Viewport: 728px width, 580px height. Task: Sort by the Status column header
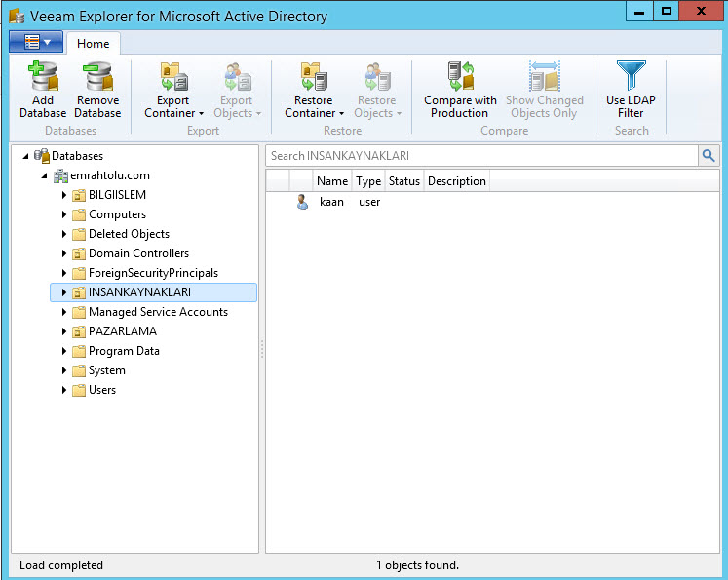pyautogui.click(x=403, y=181)
